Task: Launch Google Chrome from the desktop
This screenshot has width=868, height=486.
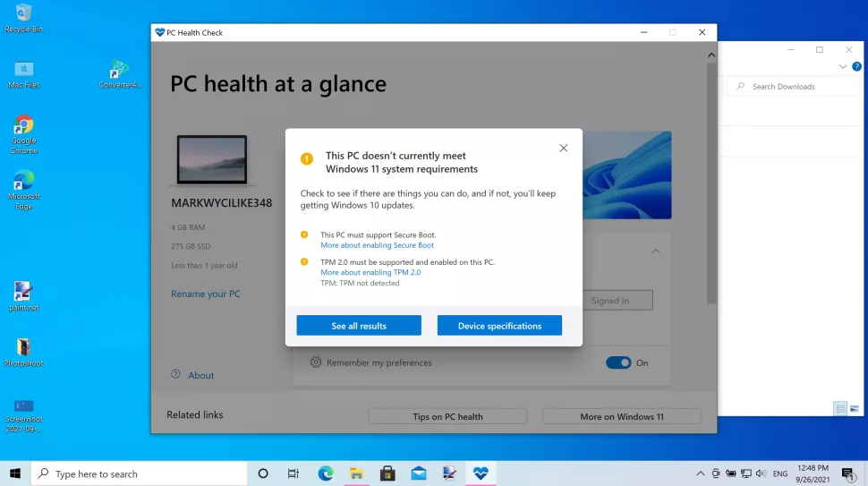Action: coord(24,134)
